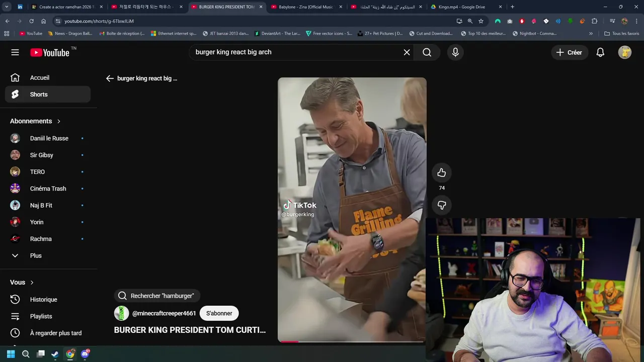
Task: Select Shorts in the sidebar
Action: pyautogui.click(x=48, y=95)
